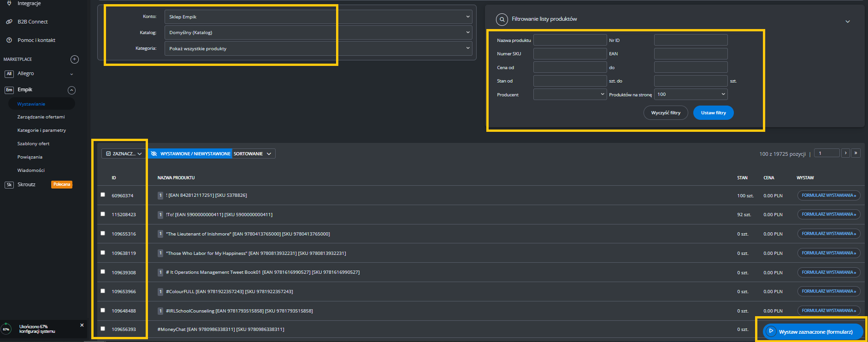Tick checkbox for product ID 60960374
Viewport: 868px width, 342px height.
103,195
